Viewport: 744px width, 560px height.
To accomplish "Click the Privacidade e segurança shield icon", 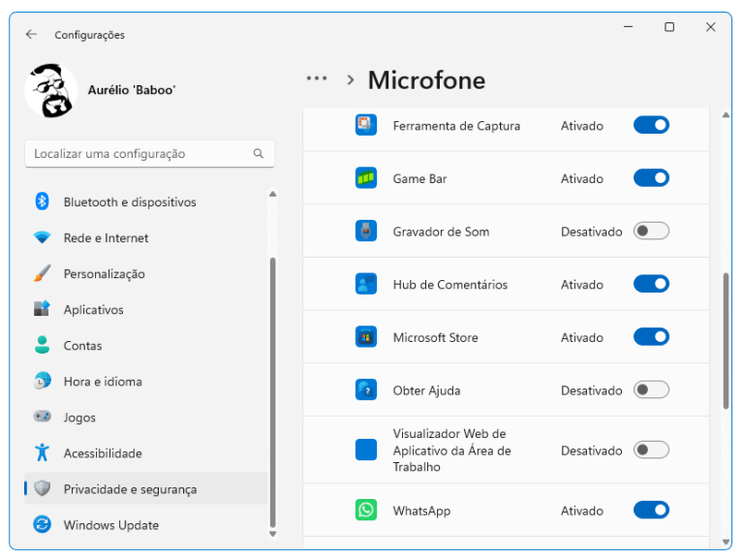I will tap(43, 488).
